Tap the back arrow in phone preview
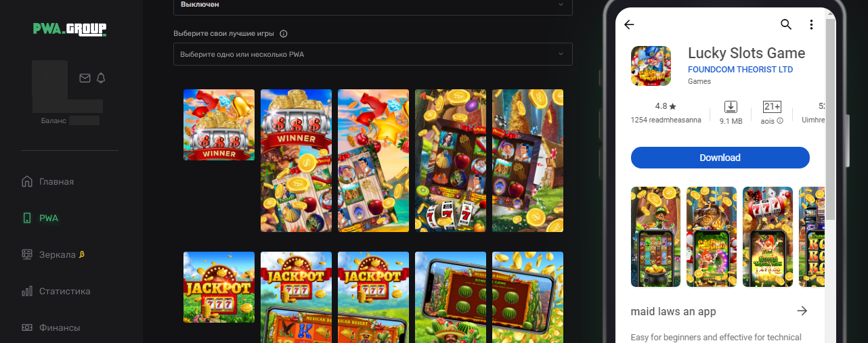 tap(629, 25)
